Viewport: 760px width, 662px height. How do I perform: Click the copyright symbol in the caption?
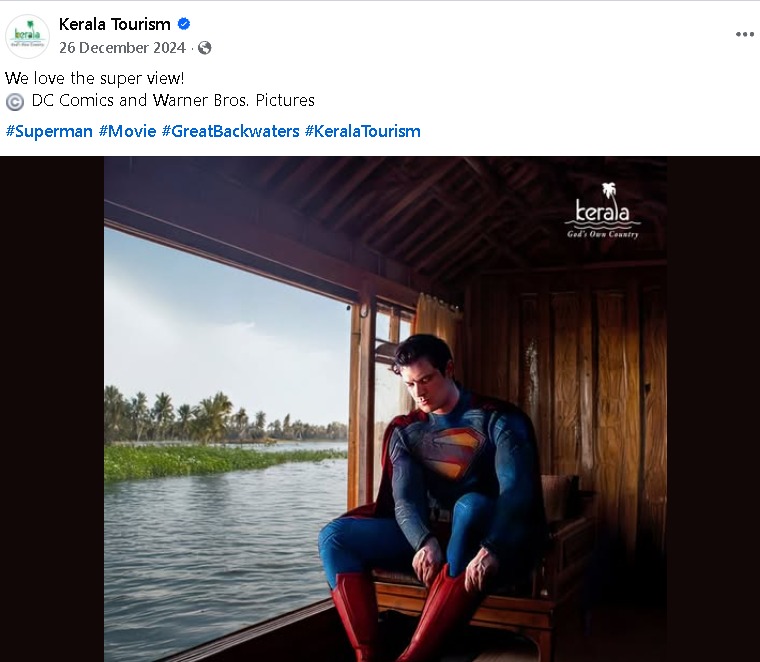click(15, 101)
